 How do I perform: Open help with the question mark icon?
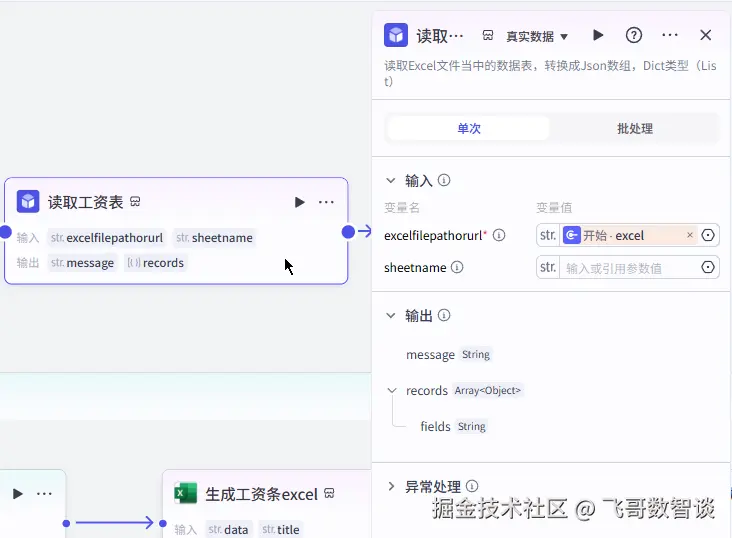(x=633, y=35)
